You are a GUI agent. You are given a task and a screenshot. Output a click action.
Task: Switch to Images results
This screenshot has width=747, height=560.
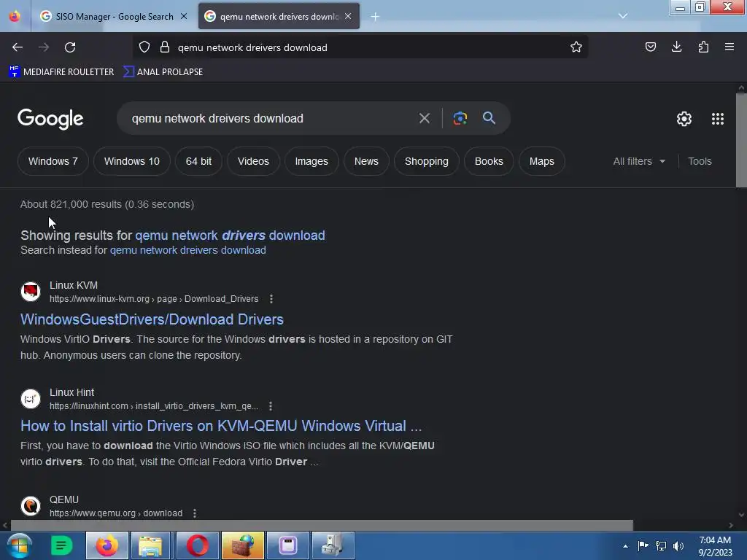pyautogui.click(x=311, y=161)
